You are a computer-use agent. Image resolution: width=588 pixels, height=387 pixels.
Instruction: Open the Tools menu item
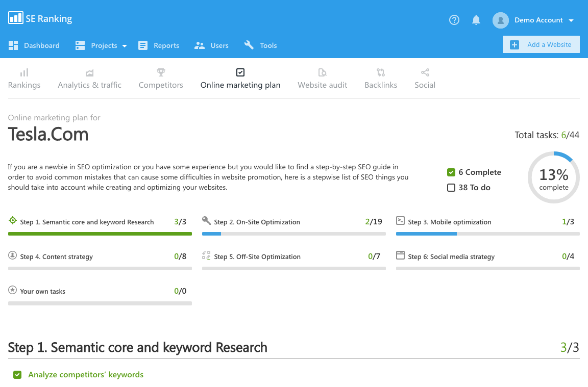pos(261,45)
